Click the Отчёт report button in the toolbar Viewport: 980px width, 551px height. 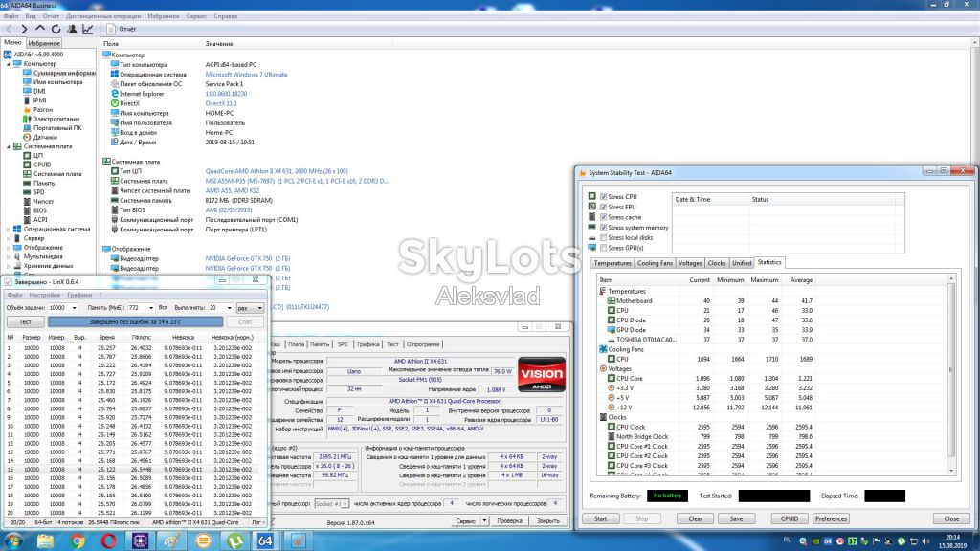(122, 29)
